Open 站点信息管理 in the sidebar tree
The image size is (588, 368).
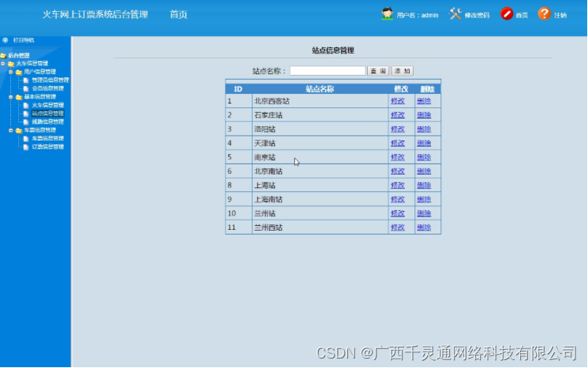(x=47, y=113)
